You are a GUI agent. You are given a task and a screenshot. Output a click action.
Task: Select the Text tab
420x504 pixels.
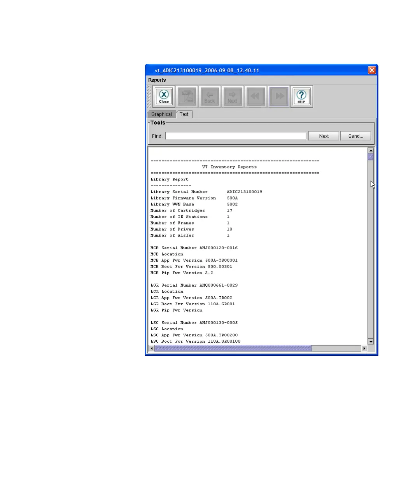[x=184, y=114]
